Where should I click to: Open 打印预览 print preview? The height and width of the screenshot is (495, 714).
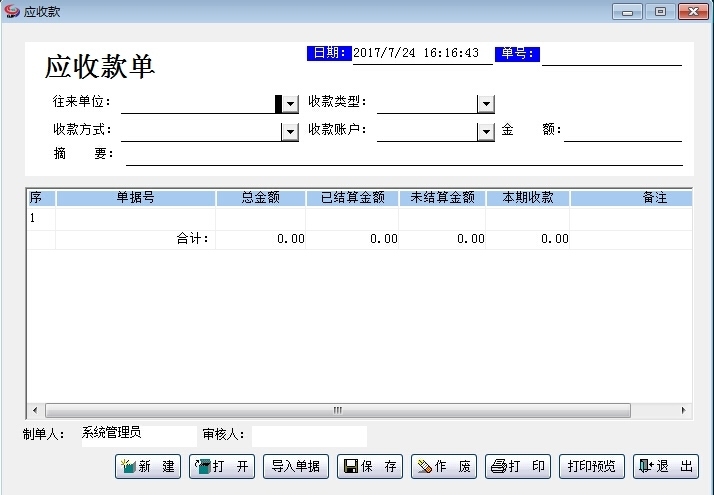click(592, 466)
